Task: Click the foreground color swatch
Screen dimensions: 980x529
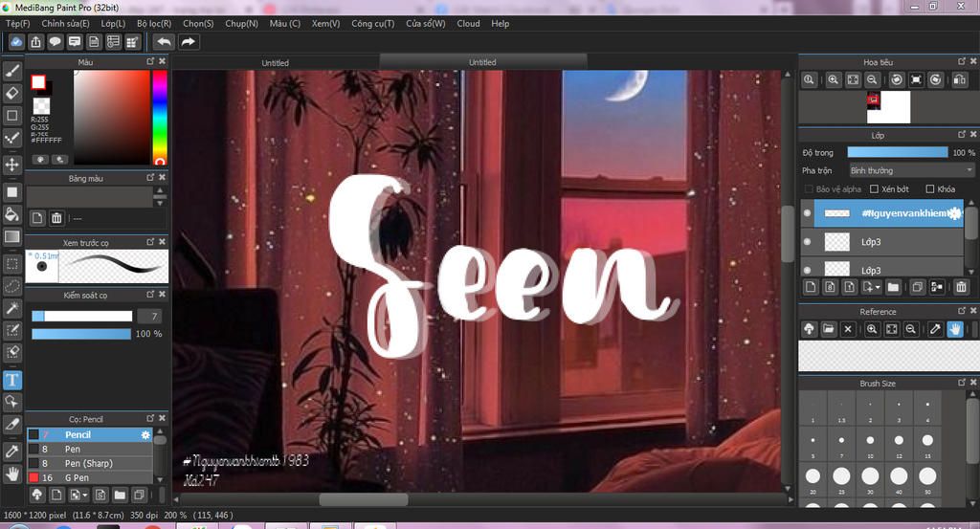Action: click(x=38, y=82)
